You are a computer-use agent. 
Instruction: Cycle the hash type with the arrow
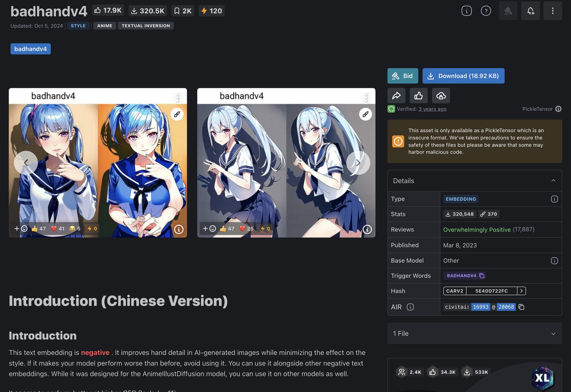[521, 291]
